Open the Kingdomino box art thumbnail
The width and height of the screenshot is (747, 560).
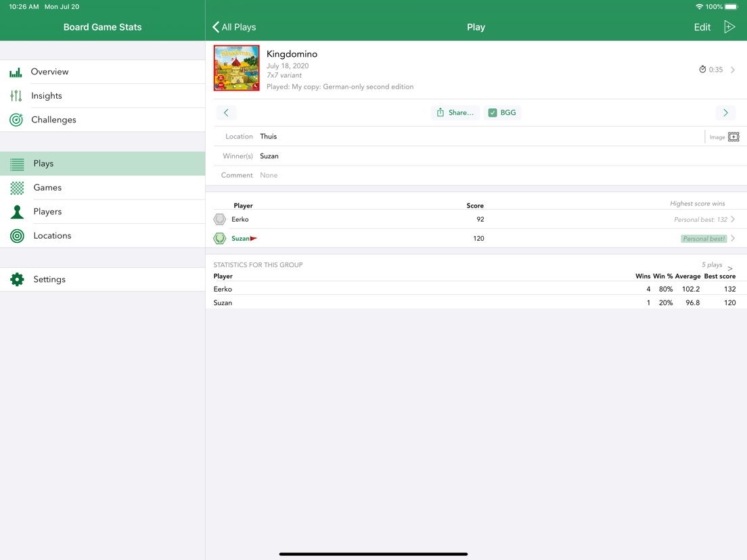coord(236,68)
